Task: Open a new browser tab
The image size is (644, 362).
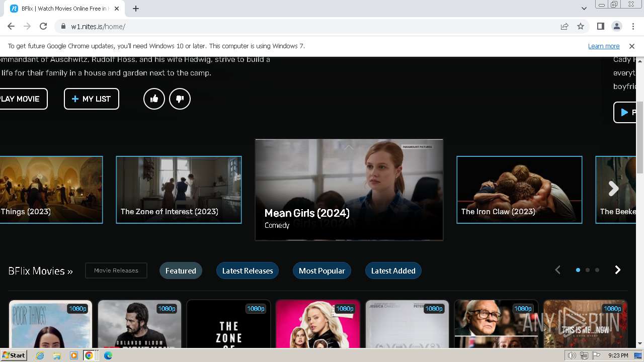Action: [x=136, y=9]
